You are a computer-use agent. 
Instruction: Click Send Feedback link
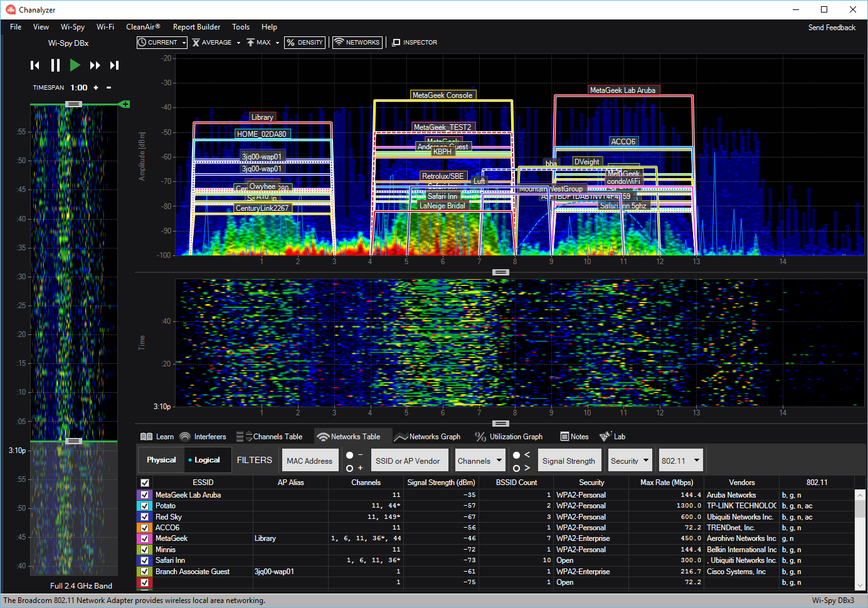coord(832,28)
